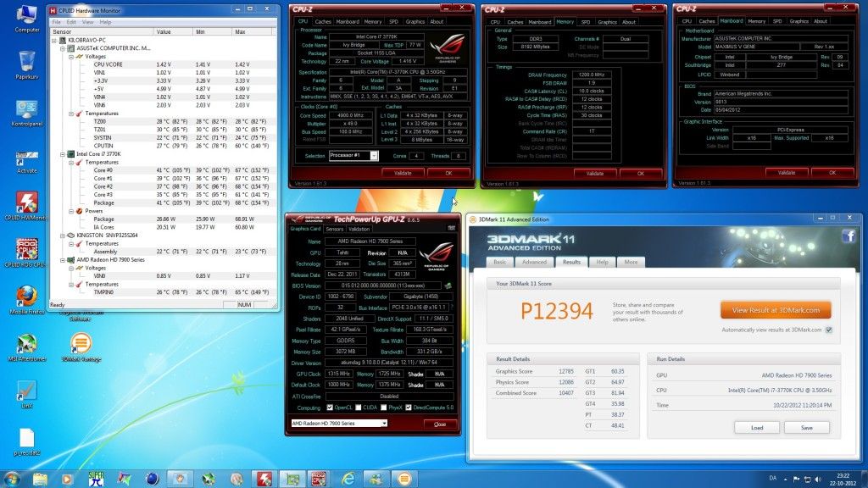
Task: Launch CPUID ROG CPU-Z desktop icon
Action: pyautogui.click(x=26, y=253)
